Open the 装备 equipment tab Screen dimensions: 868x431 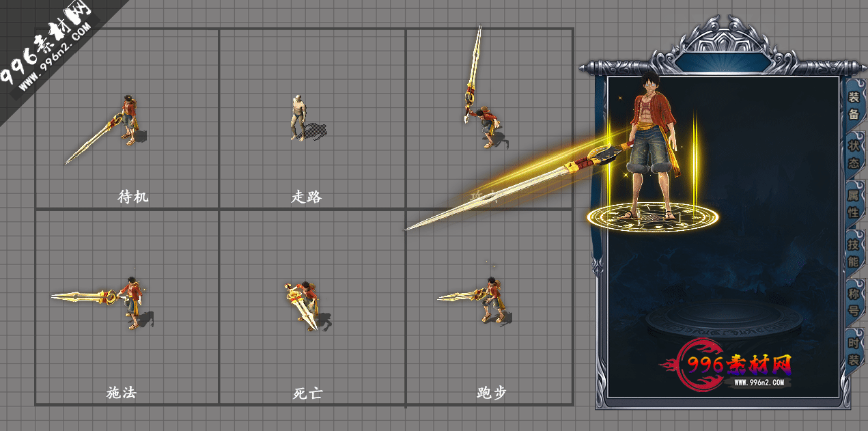[x=854, y=105]
